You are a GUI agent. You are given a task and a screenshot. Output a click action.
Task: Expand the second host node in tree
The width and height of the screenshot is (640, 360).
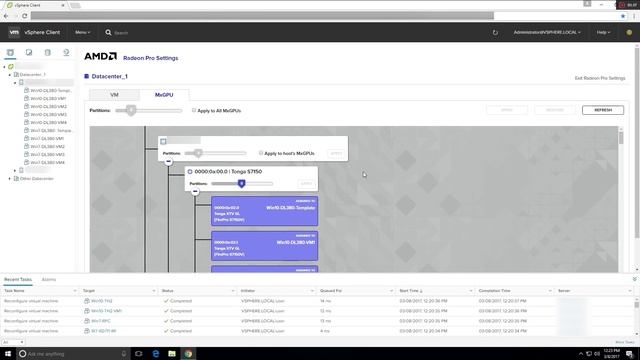pos(15,171)
